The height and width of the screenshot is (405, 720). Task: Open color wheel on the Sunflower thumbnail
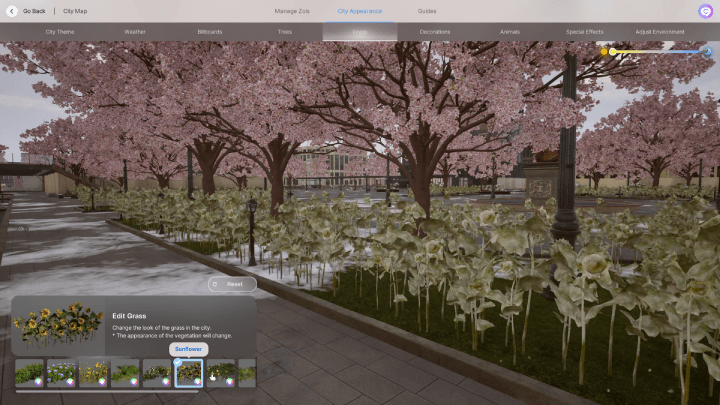[197, 381]
